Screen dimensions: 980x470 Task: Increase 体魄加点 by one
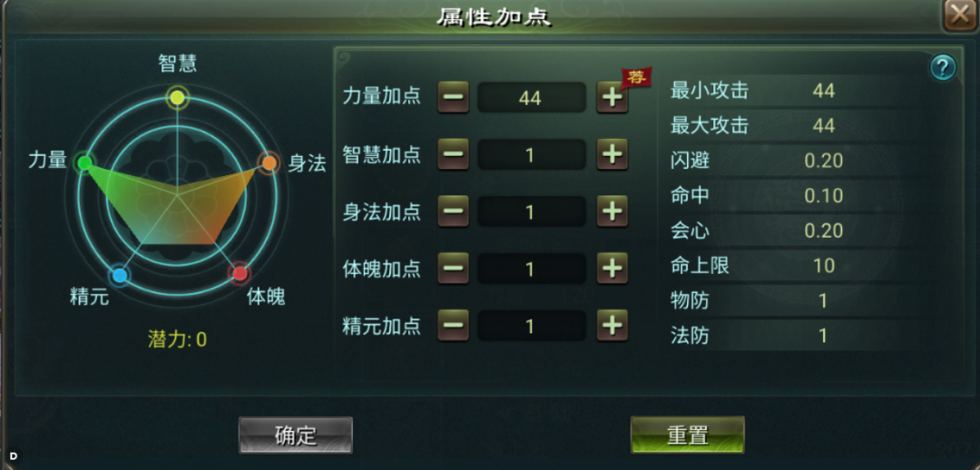(612, 269)
